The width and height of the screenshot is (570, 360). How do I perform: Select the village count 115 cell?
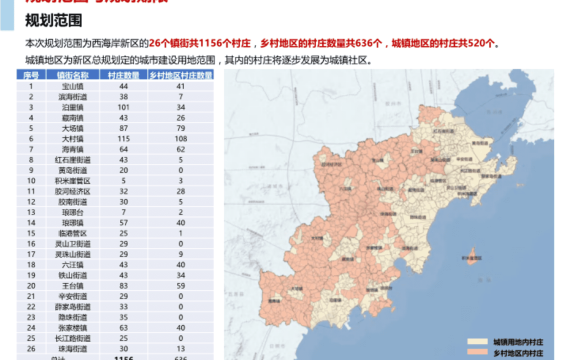click(x=124, y=139)
